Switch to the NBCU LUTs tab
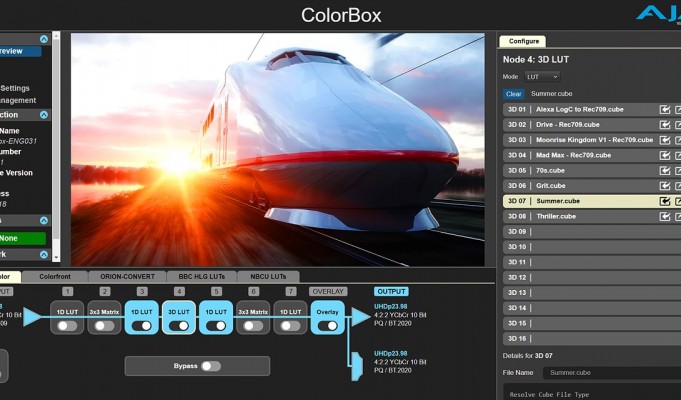 click(x=268, y=277)
